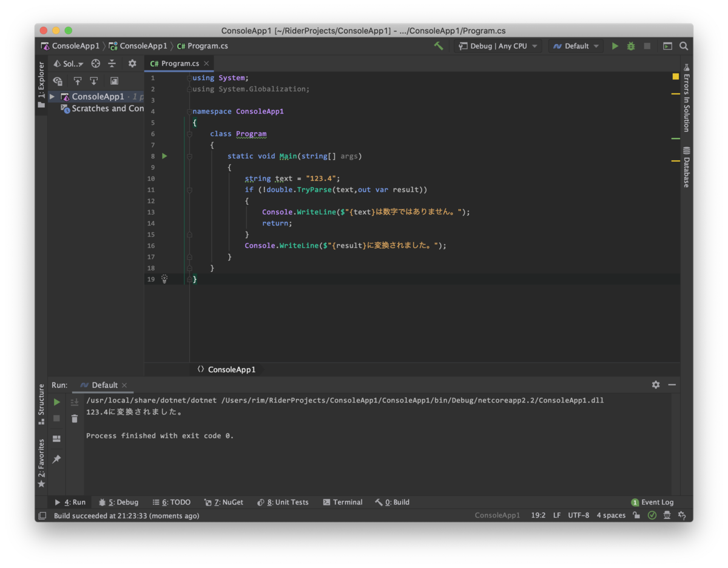Click the locate file crosshair icon in Explorer
The image size is (728, 568).
95,63
